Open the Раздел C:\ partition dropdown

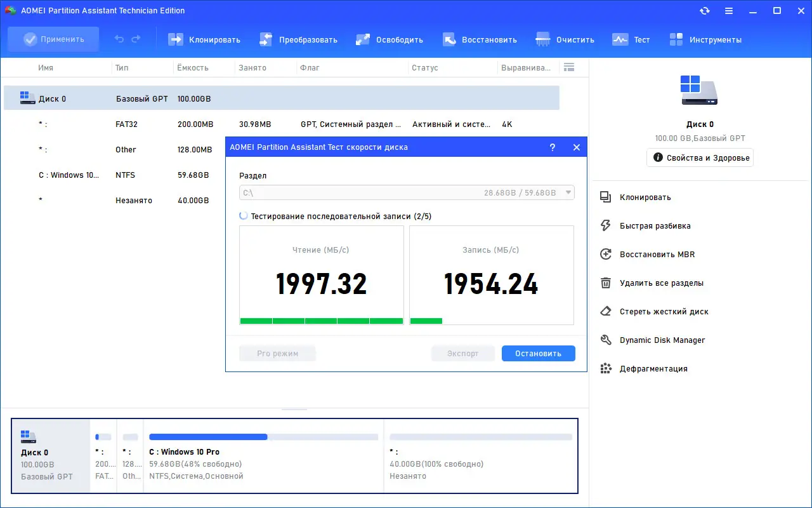click(x=407, y=192)
